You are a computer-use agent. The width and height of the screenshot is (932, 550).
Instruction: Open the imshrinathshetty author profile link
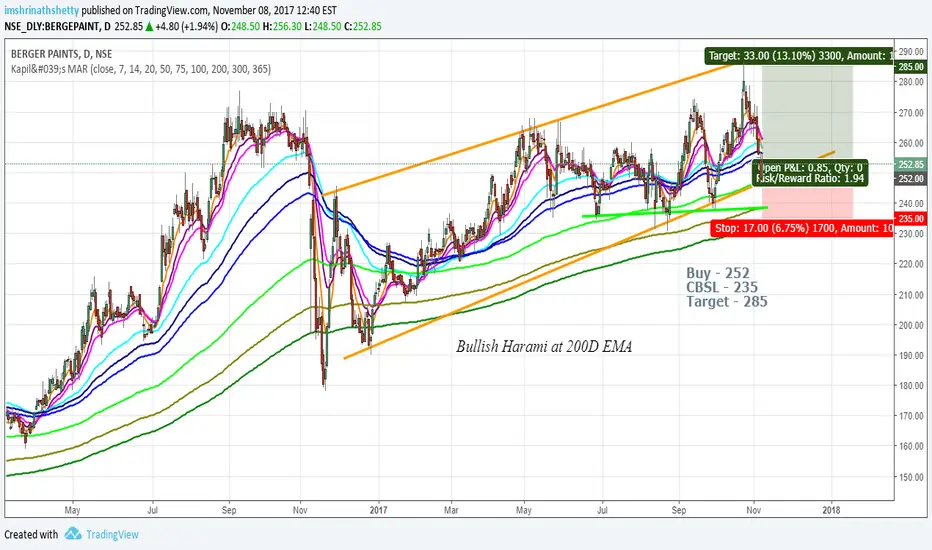point(42,11)
